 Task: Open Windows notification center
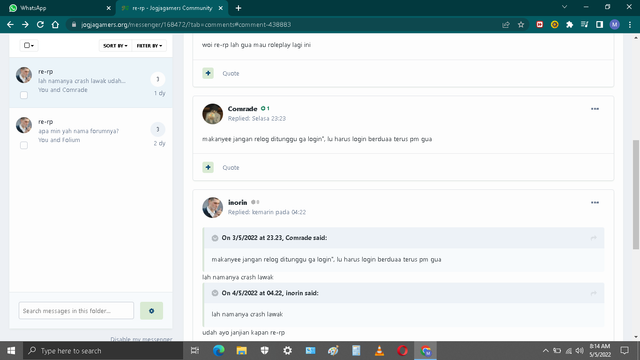[624, 351]
